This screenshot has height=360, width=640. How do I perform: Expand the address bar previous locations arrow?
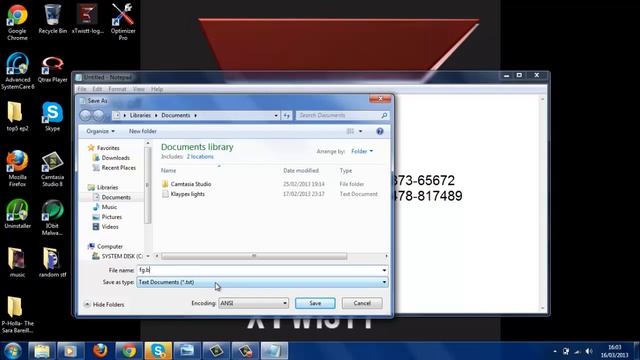point(276,116)
